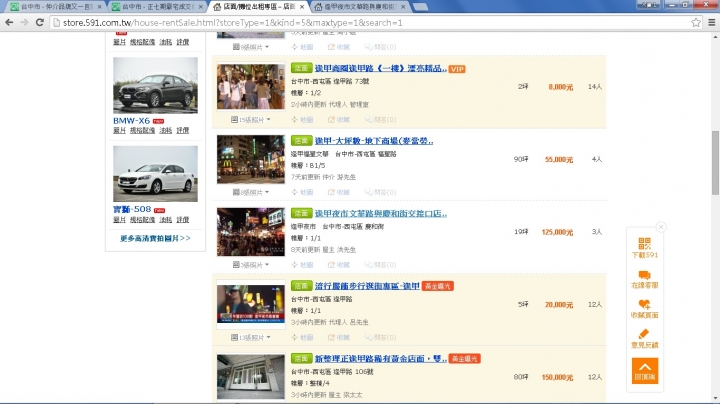
Task: Close the 店面/攤位出租專區 tab with its X
Action: (x=302, y=7)
